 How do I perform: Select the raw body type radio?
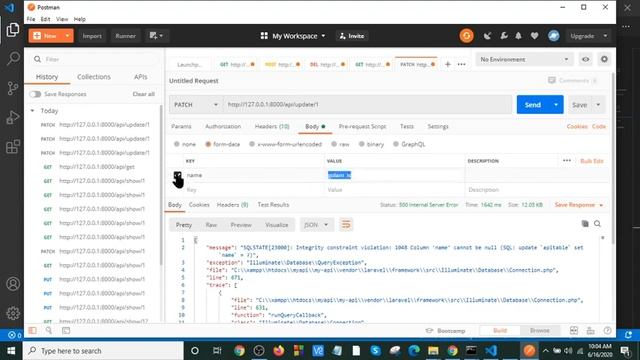[334, 144]
